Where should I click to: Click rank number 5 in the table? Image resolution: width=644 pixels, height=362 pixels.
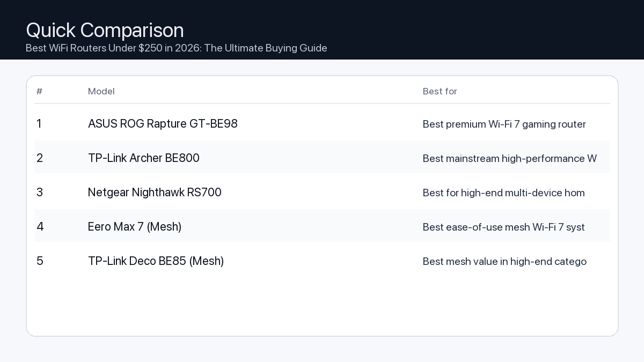point(40,261)
